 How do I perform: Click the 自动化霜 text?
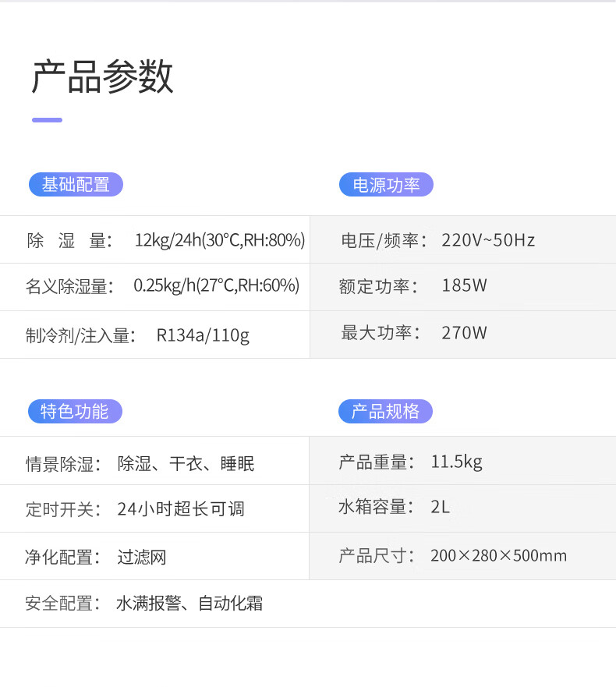(231, 603)
